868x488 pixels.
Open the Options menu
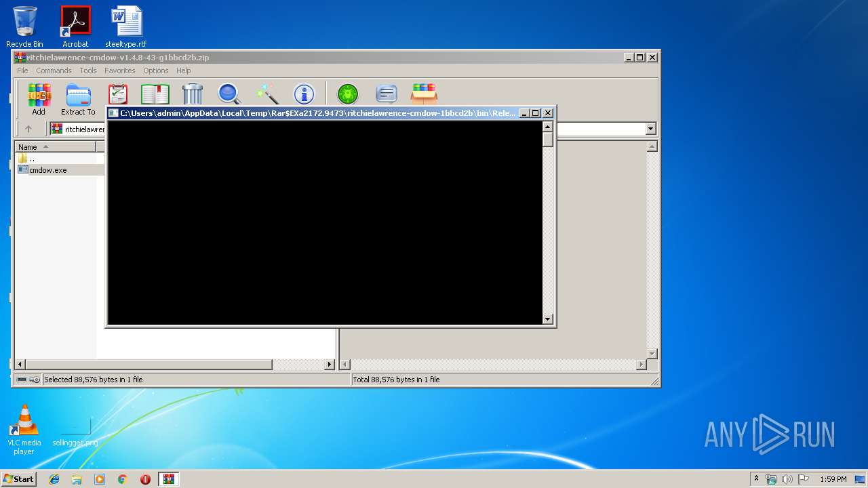coord(155,70)
